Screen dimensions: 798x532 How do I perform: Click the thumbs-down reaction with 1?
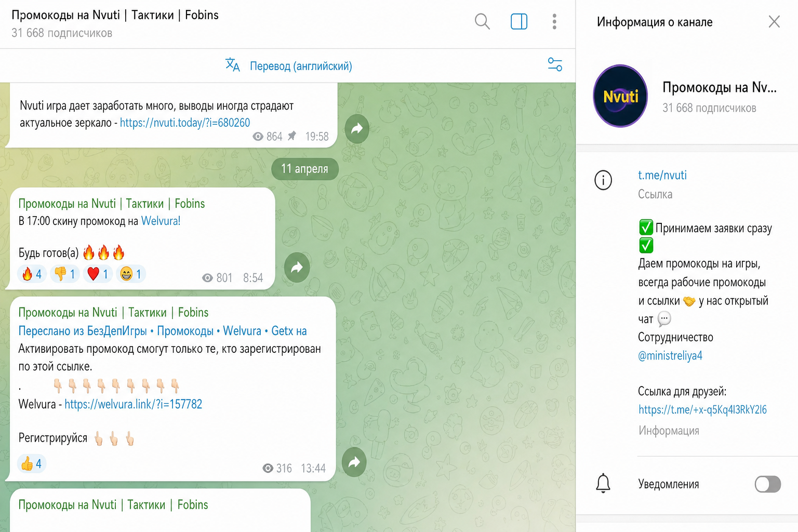[65, 274]
